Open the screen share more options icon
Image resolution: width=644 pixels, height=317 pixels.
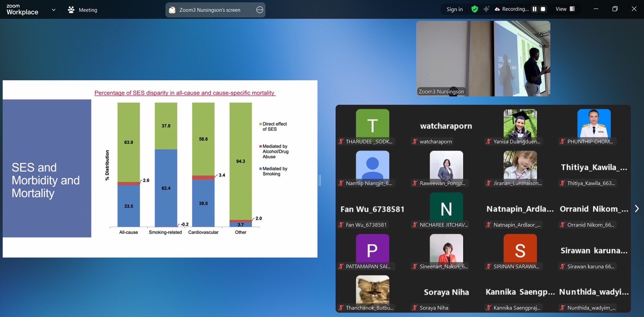tap(259, 10)
